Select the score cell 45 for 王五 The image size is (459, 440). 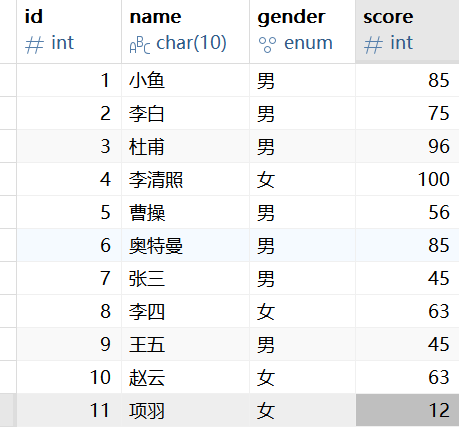click(407, 344)
